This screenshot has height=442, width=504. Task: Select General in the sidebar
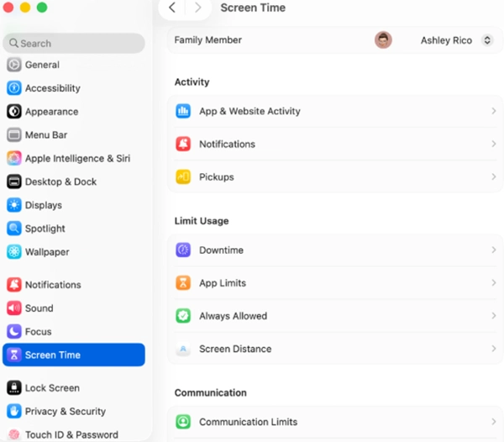point(74,65)
